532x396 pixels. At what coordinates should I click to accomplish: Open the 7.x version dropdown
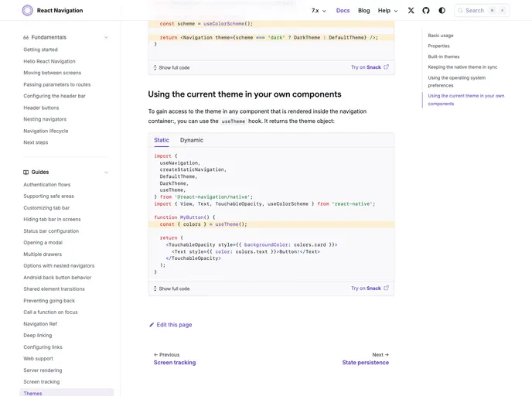point(319,11)
